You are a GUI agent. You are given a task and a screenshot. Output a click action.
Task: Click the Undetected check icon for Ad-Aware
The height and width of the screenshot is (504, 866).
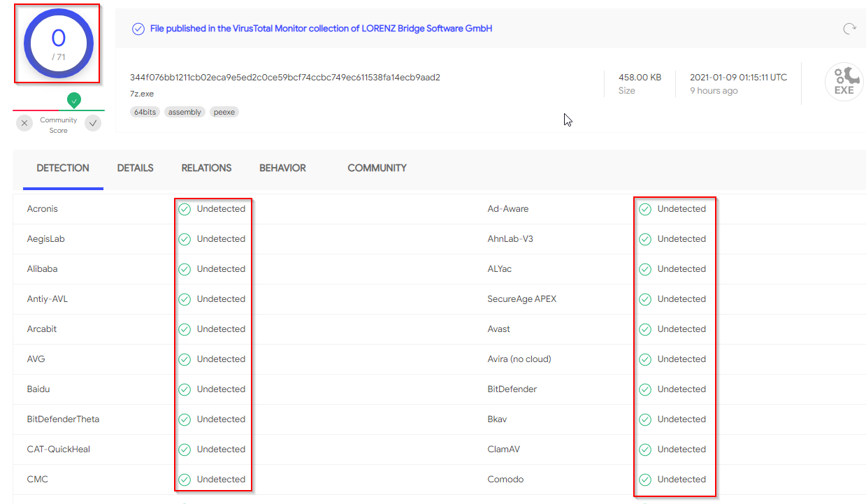click(645, 209)
